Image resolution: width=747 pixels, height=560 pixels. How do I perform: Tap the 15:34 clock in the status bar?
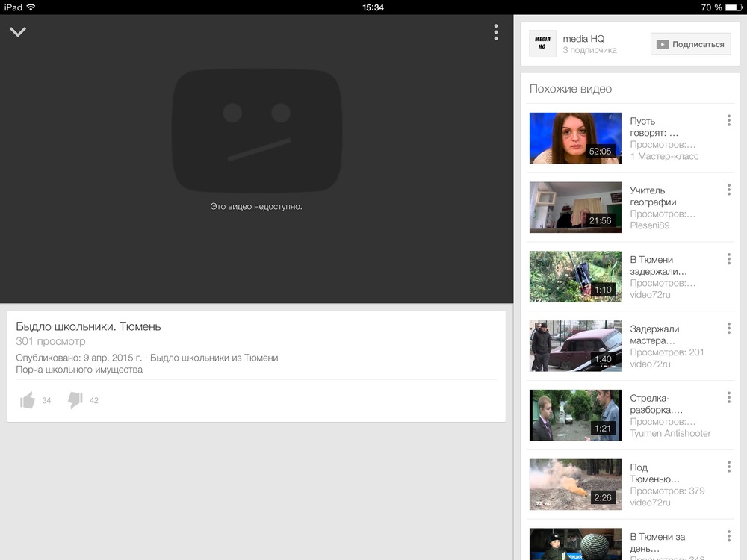pos(373,7)
